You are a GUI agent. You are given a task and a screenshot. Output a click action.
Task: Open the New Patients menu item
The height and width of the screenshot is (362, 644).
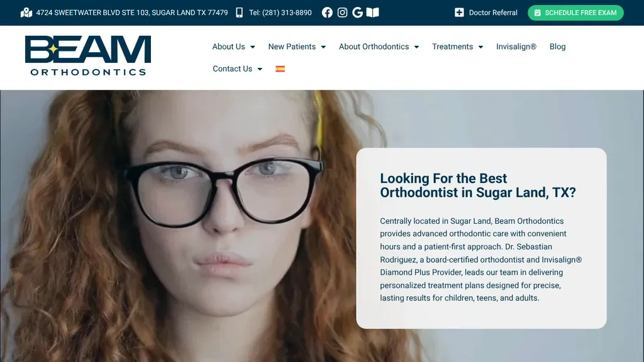[292, 47]
